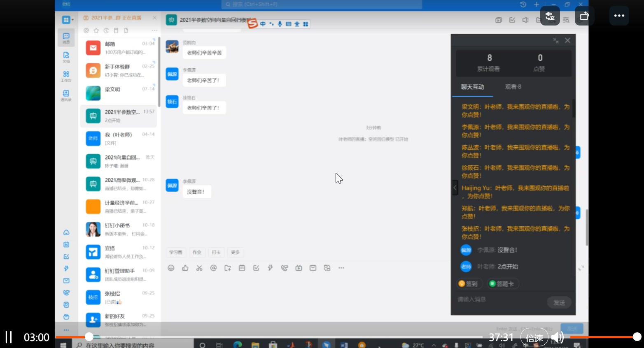644x348 pixels.
Task: Click the 打卡 quick button
Action: point(216,252)
